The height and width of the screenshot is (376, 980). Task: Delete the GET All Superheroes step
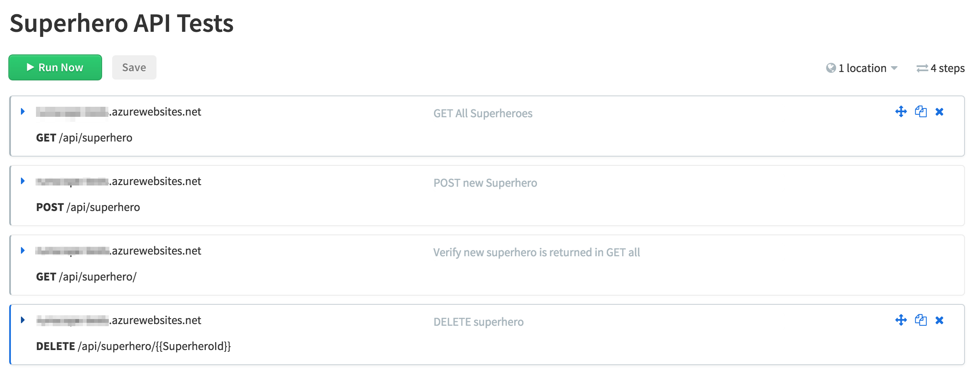pyautogui.click(x=939, y=112)
